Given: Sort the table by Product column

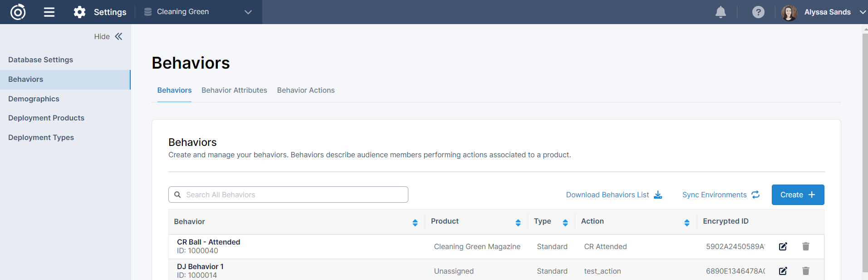Looking at the screenshot, I should [x=518, y=222].
